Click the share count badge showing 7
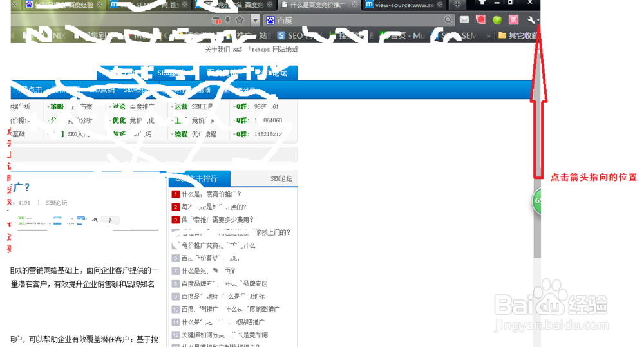This screenshot has width=644, height=347. [109, 221]
